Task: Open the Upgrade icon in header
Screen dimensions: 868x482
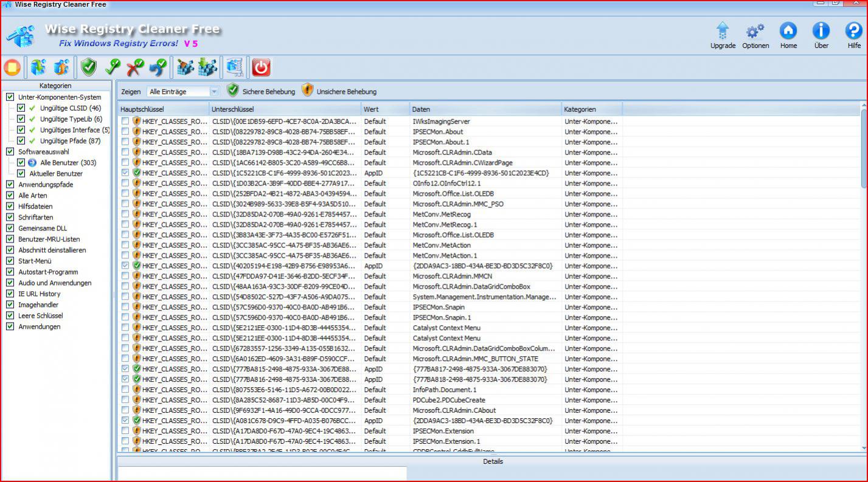Action: [x=723, y=35]
